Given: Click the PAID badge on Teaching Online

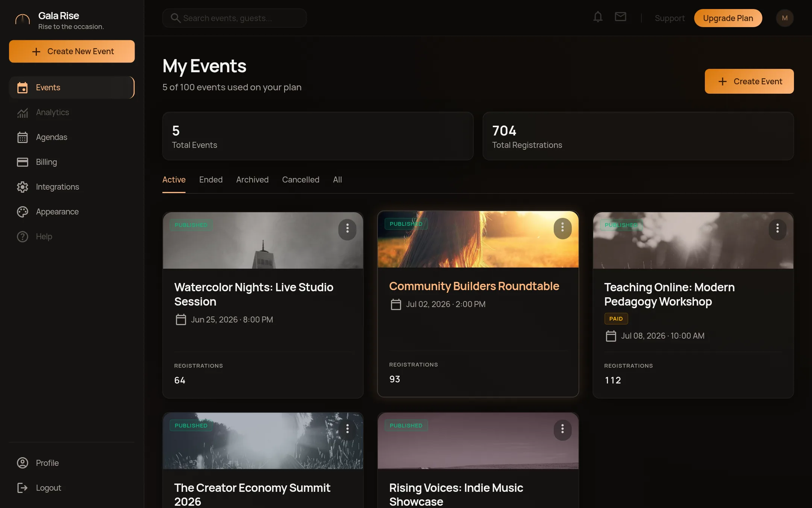Looking at the screenshot, I should 616,319.
